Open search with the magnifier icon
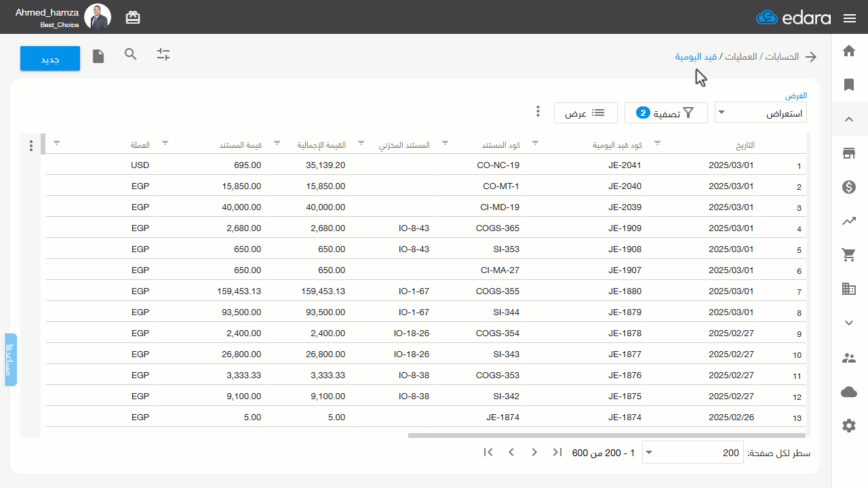 coord(131,55)
